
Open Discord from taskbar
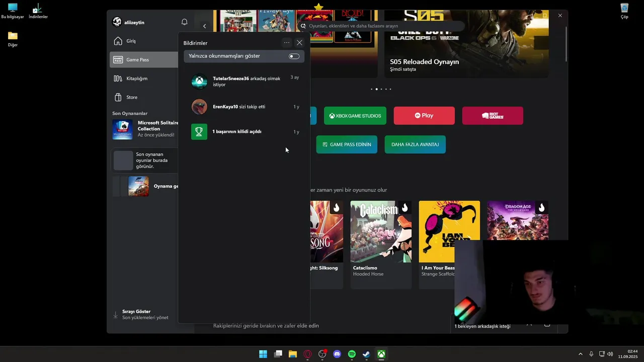coord(337,354)
